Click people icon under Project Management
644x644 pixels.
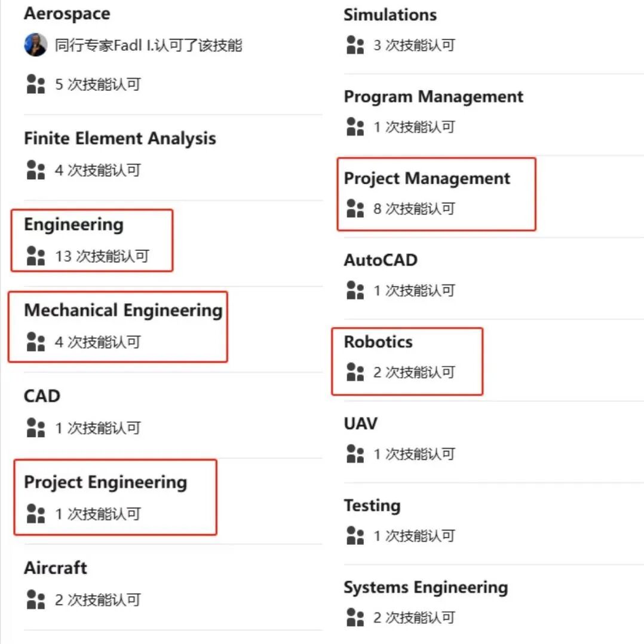[355, 208]
